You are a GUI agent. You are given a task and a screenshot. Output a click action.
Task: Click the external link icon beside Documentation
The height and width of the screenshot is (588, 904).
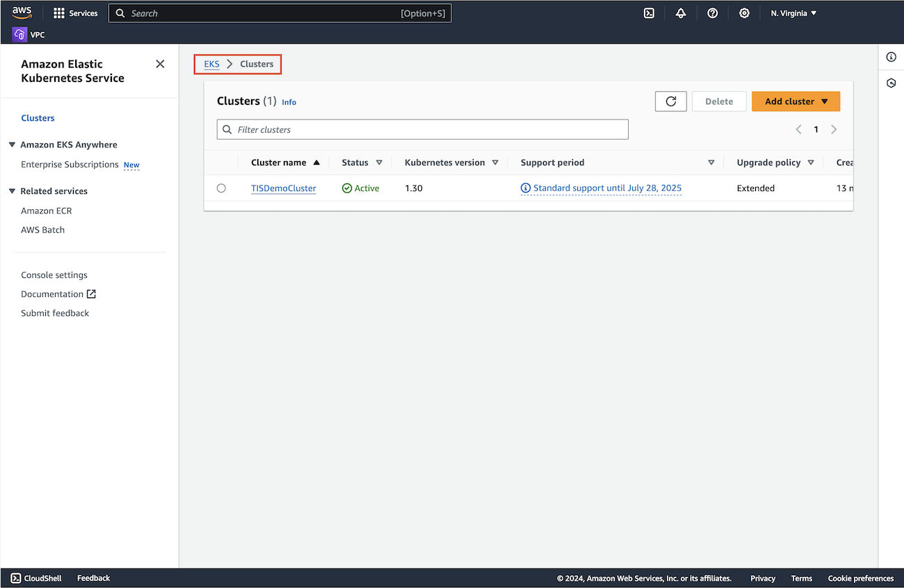click(91, 294)
